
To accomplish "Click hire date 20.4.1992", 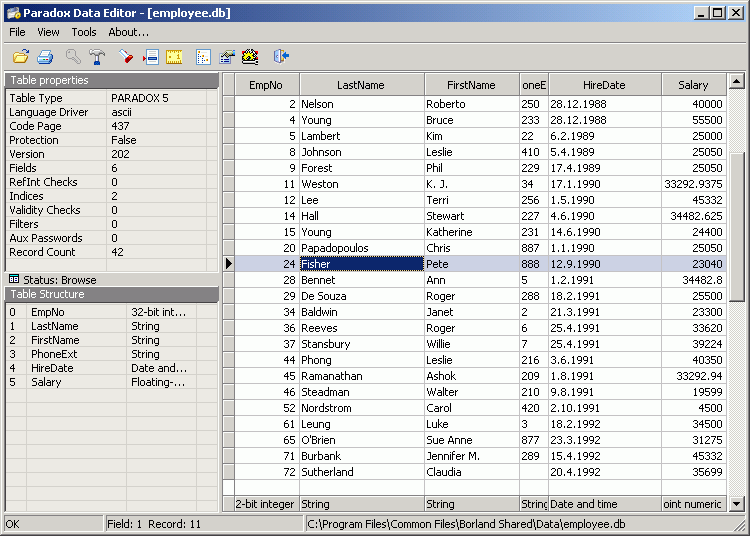I will pyautogui.click(x=605, y=472).
